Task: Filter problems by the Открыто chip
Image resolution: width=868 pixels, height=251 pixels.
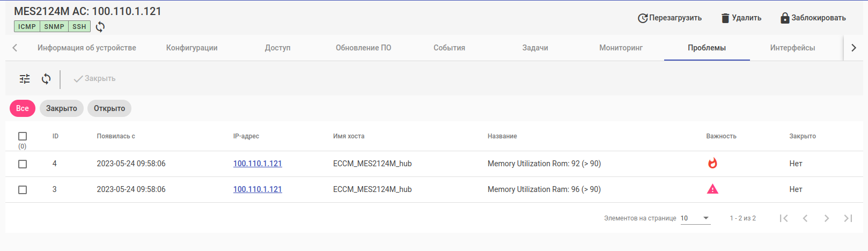Action: coord(109,108)
